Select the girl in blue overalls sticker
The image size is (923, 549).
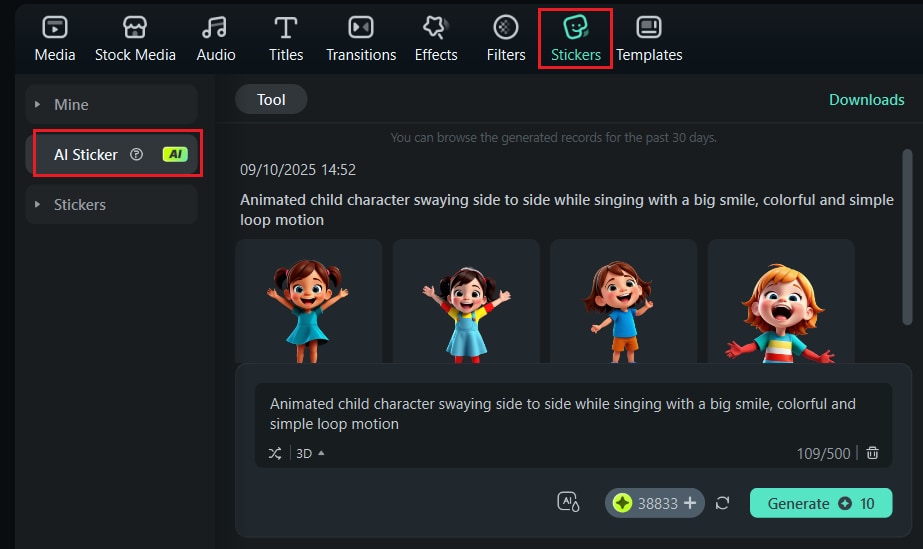coord(466,301)
